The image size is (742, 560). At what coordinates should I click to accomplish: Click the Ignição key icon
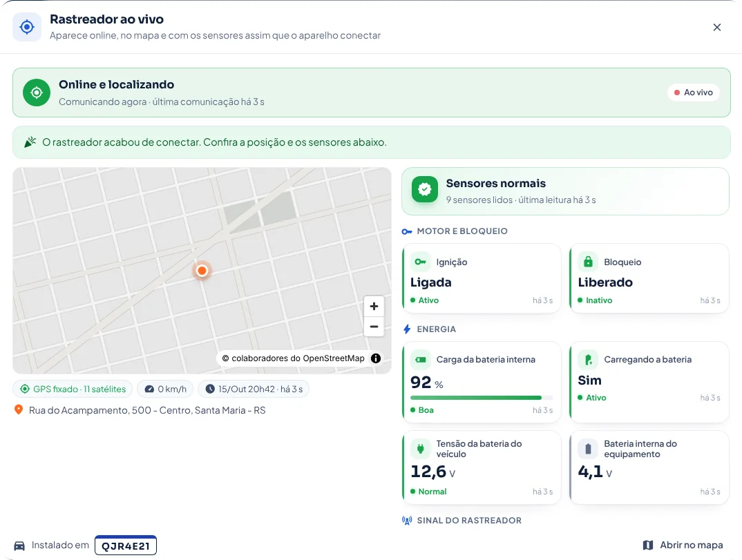[420, 262]
